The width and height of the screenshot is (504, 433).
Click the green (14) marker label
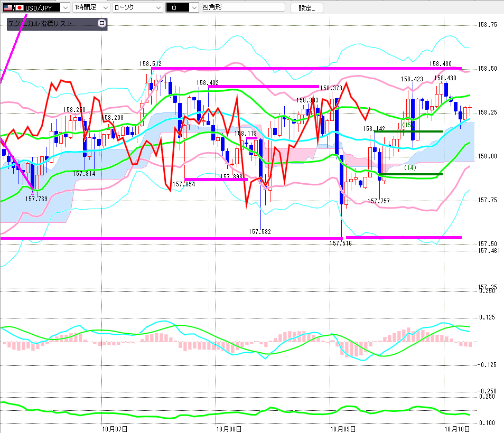(410, 167)
